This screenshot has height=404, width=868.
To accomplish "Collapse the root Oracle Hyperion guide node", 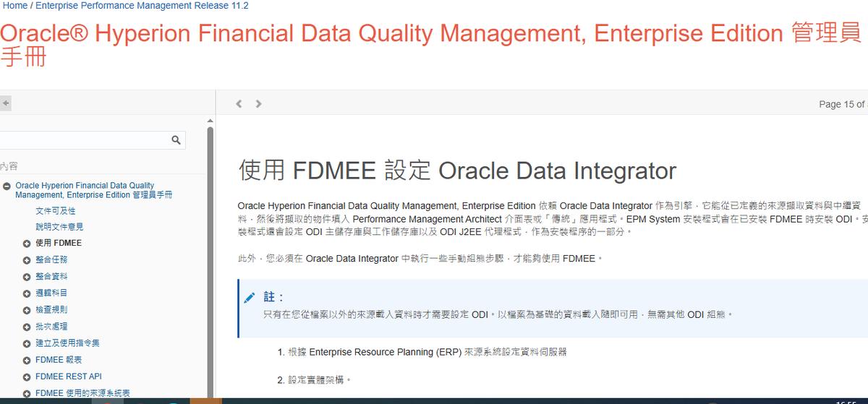I will click(x=7, y=186).
